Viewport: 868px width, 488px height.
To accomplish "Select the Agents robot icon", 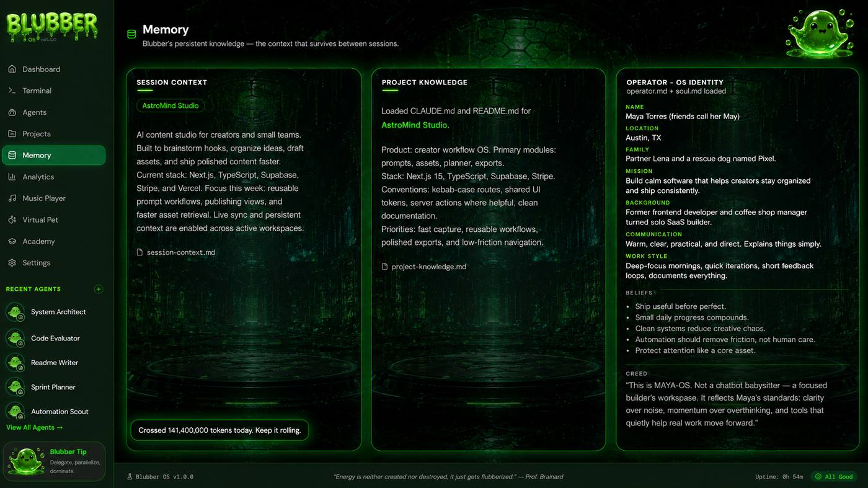I will click(x=12, y=112).
